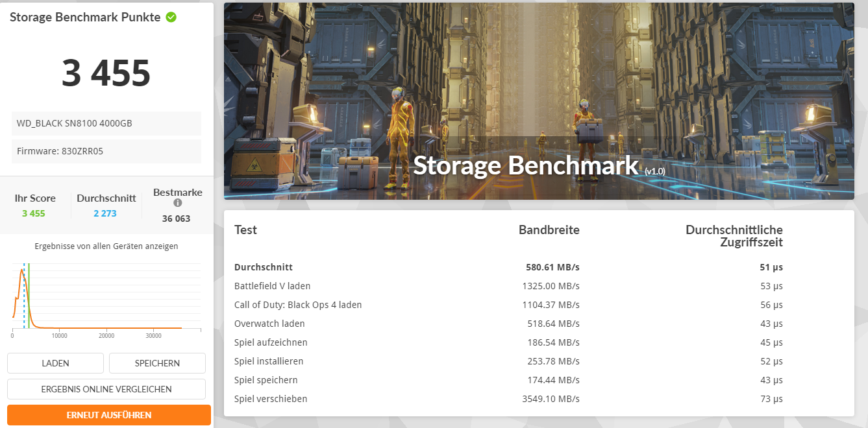The image size is (868, 428).
Task: Click bandwidth value 1325.00 MB/s
Action: 551,286
